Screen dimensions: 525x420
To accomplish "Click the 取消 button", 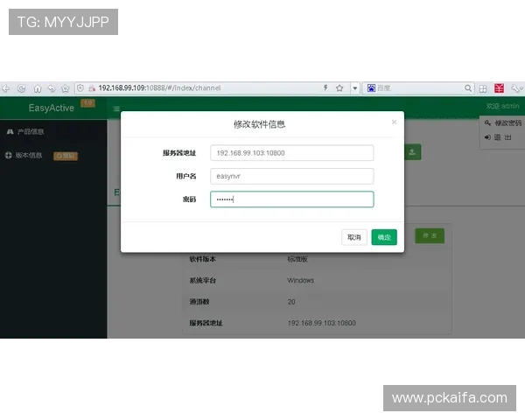I will point(354,237).
